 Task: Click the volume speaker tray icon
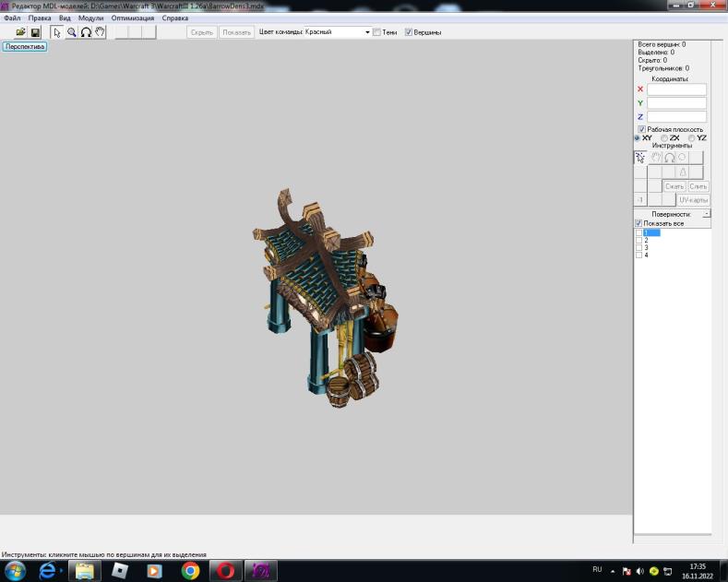point(639,571)
